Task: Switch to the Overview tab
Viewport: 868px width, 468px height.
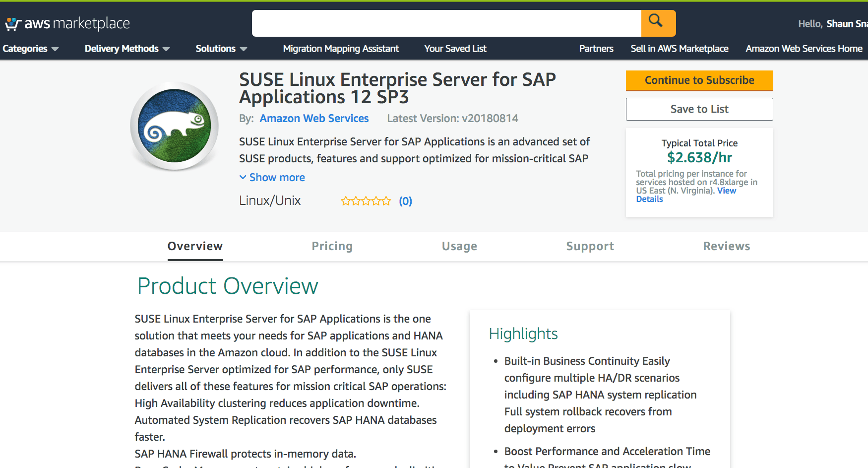Action: 195,246
